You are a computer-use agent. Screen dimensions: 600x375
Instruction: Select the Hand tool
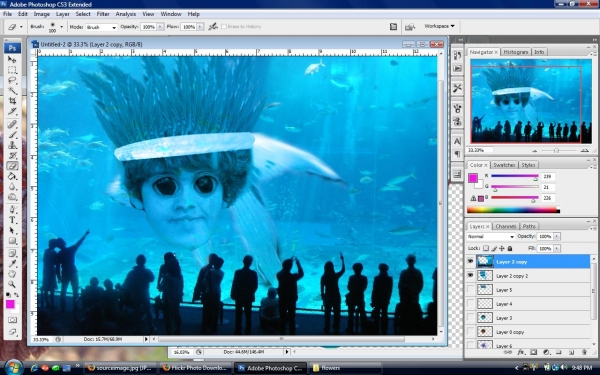coord(12,274)
